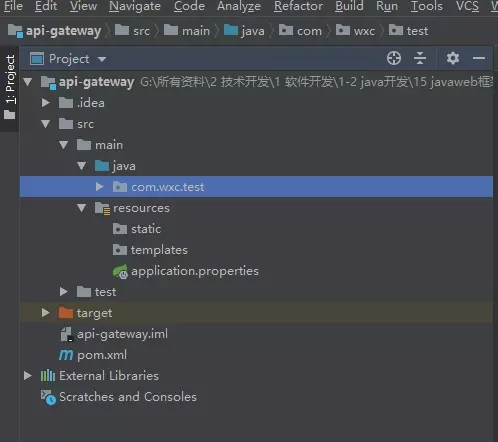Screen dimensions: 498x442
Task: Open the Project view type dropdown
Action: 102,59
